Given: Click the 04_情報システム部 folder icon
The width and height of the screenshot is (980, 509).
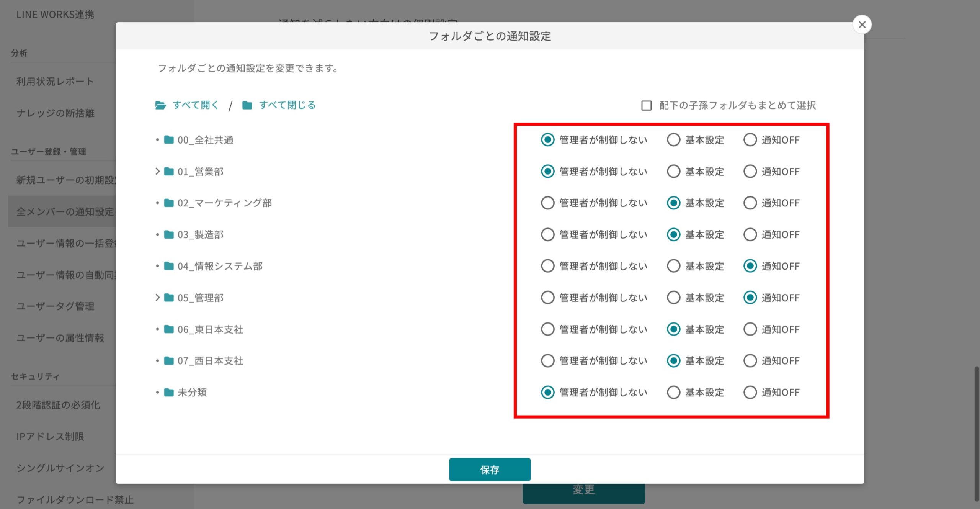Looking at the screenshot, I should pyautogui.click(x=169, y=266).
